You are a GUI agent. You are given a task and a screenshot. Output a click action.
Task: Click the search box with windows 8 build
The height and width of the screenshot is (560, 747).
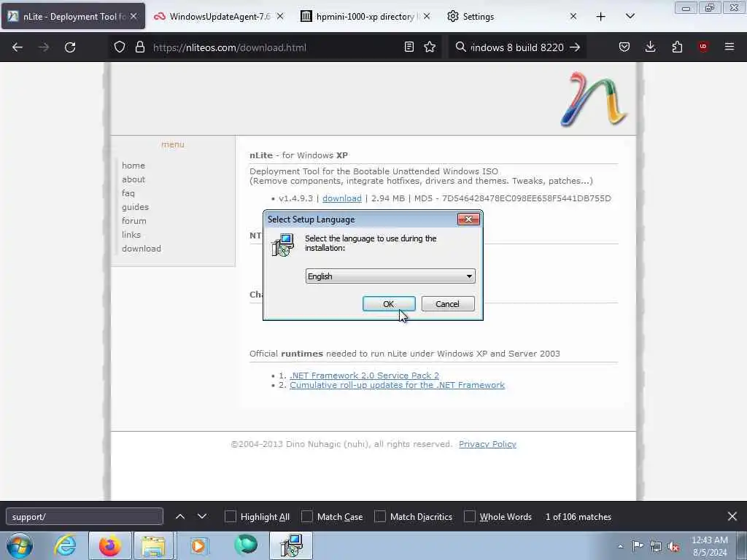point(517,47)
